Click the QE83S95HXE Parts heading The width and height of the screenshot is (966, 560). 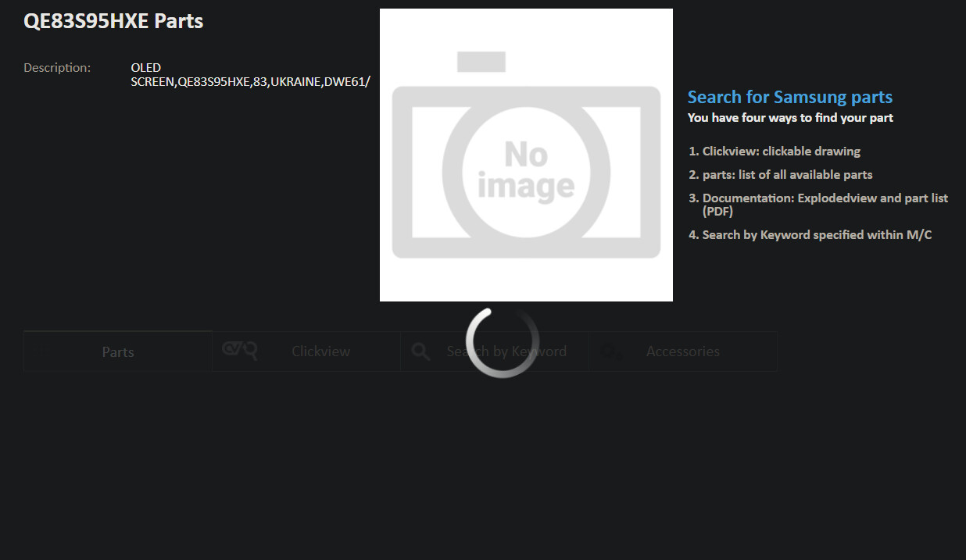tap(113, 21)
